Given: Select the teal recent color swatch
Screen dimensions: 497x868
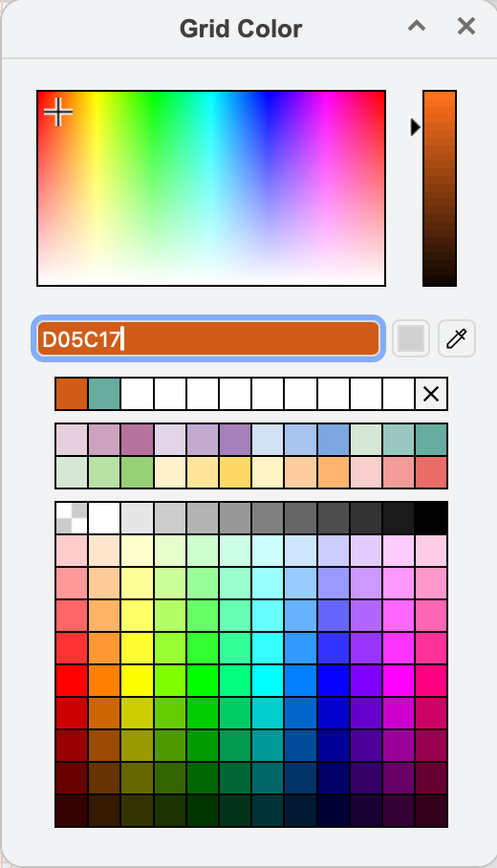Looking at the screenshot, I should [x=104, y=394].
